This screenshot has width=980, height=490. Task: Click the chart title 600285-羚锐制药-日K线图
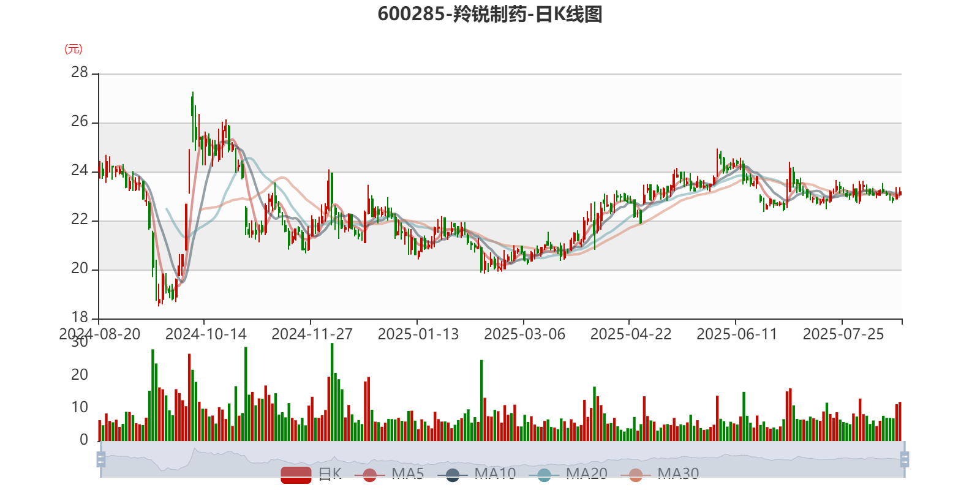coord(490,14)
